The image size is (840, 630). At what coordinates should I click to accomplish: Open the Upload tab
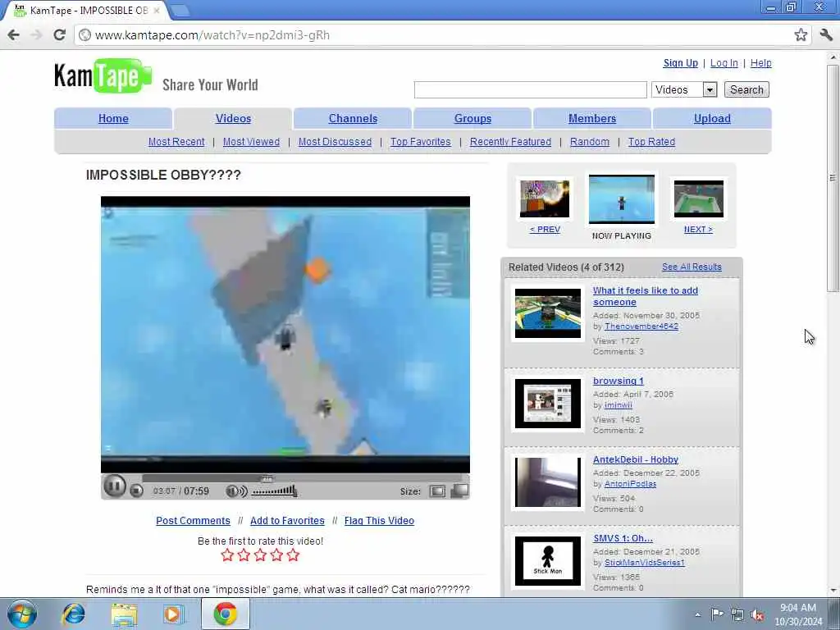(712, 118)
